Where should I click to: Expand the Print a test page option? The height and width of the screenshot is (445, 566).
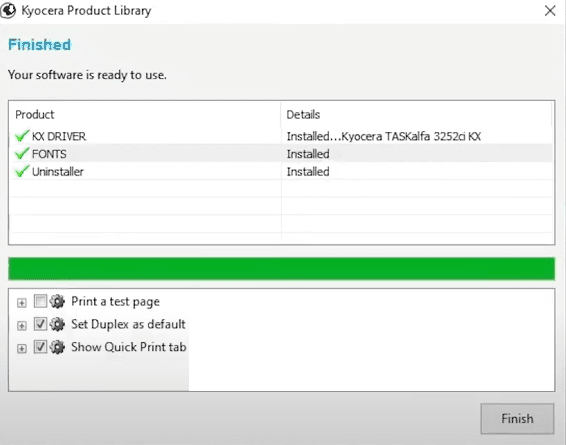[22, 303]
